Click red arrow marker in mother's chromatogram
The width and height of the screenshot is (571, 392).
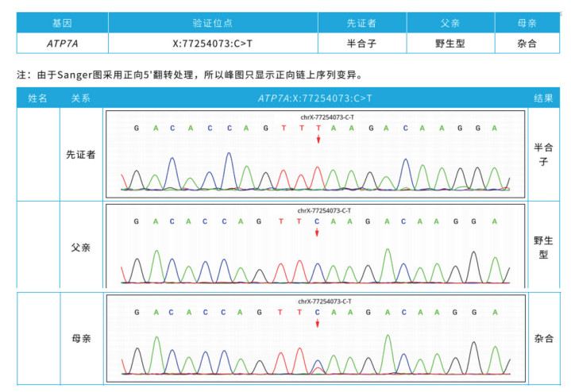pyautogui.click(x=317, y=323)
